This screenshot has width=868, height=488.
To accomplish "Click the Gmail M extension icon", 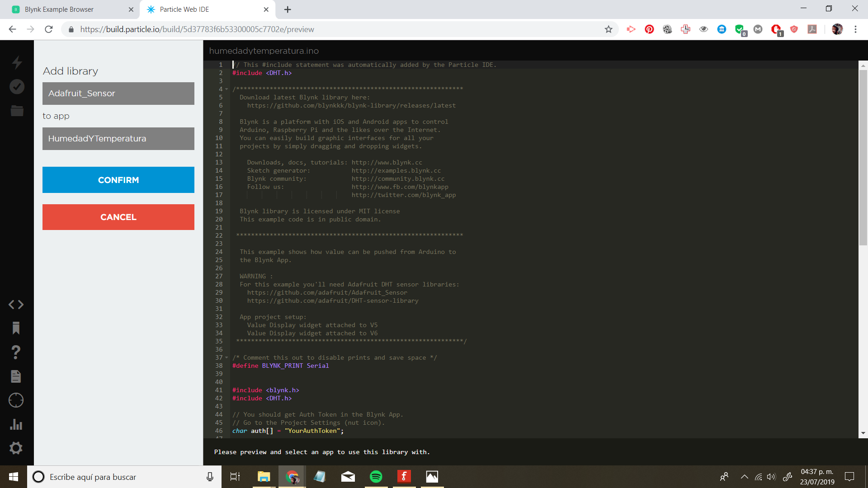I will click(x=758, y=29).
